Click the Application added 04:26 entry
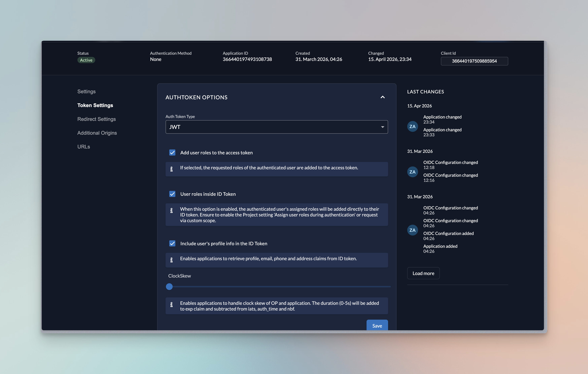 [440, 249]
